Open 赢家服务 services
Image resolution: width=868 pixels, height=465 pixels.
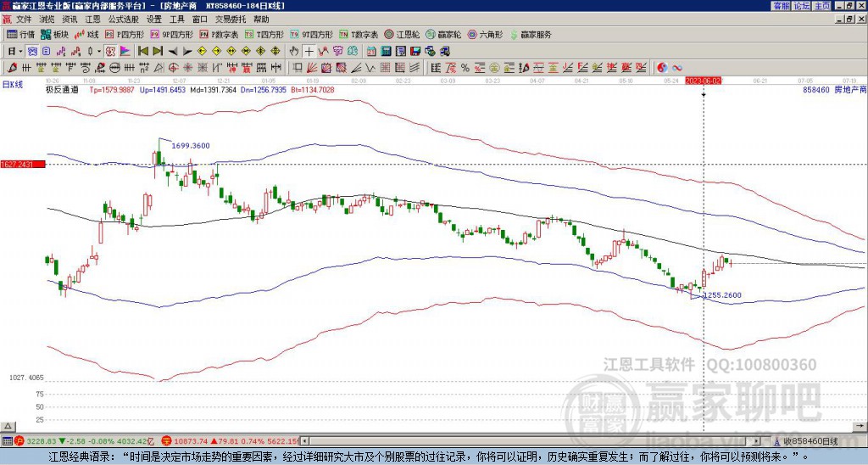[531, 34]
